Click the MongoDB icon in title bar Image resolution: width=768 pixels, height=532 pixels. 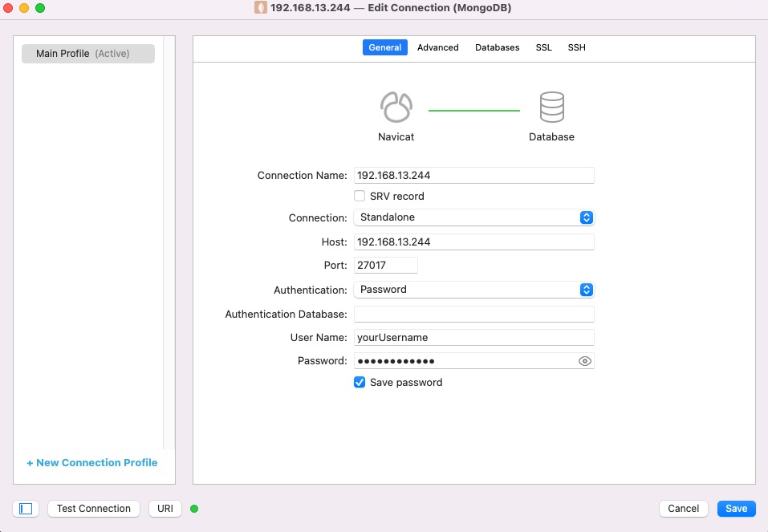click(x=261, y=8)
